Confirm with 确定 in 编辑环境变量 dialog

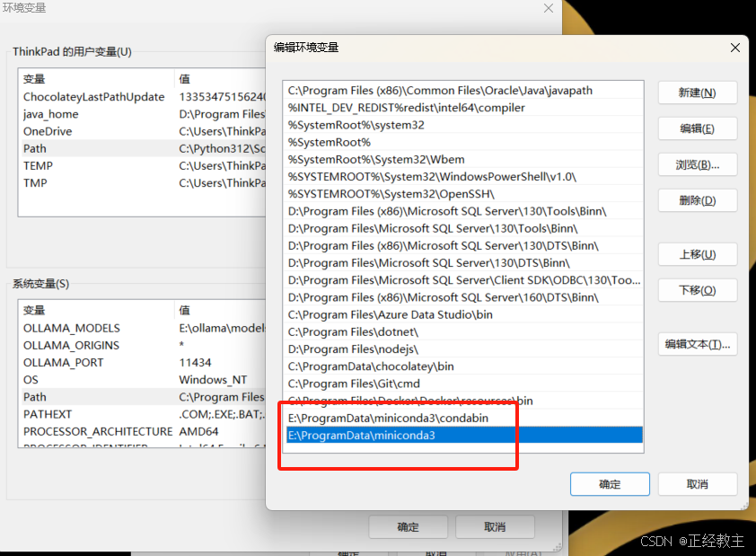pos(610,484)
